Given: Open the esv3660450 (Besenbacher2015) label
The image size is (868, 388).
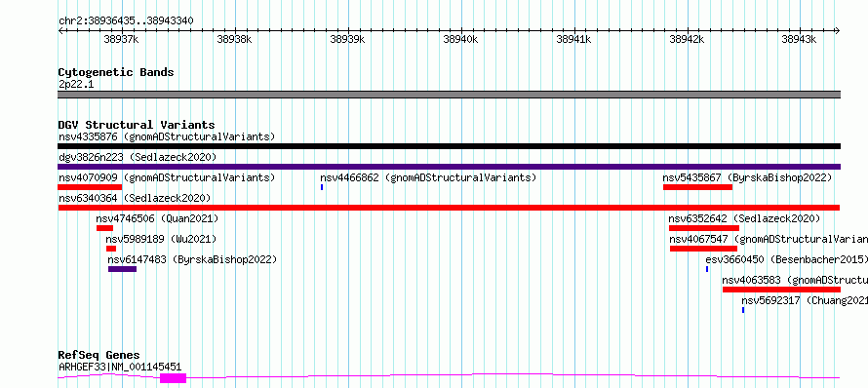Looking at the screenshot, I should (x=787, y=259).
